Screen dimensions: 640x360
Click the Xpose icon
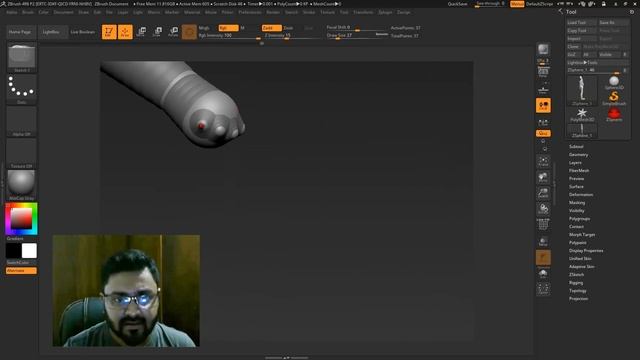[x=543, y=289]
